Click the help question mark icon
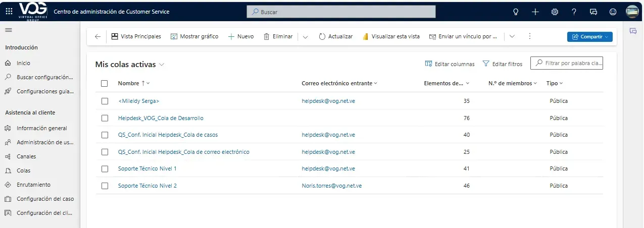The image size is (644, 228). click(x=574, y=12)
